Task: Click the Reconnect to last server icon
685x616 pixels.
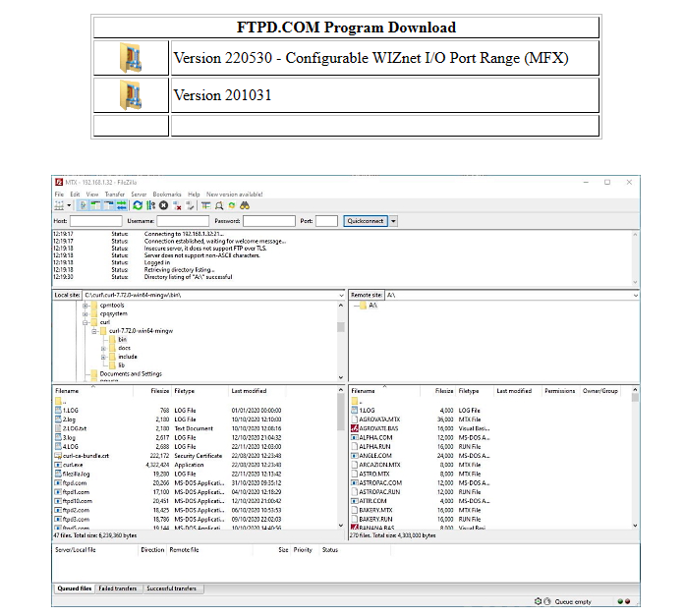Action: pyautogui.click(x=190, y=205)
